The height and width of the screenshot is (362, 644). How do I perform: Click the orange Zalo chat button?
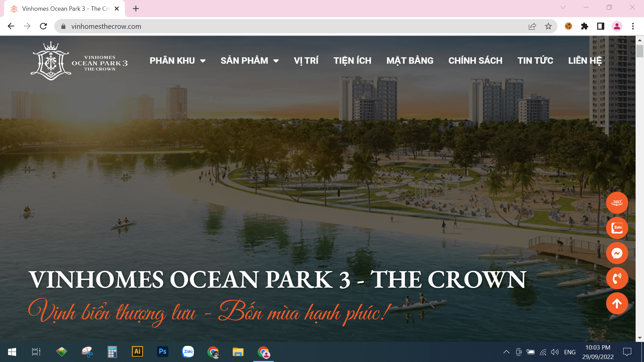click(x=617, y=228)
